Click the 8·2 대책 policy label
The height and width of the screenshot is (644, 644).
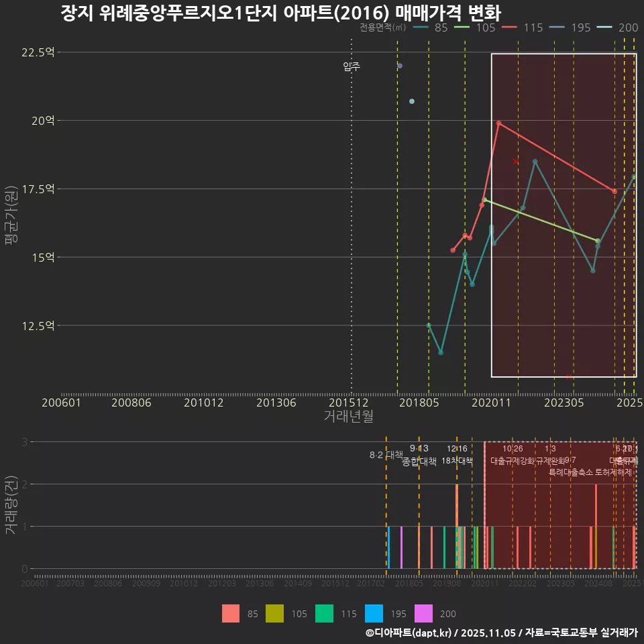[x=386, y=454]
